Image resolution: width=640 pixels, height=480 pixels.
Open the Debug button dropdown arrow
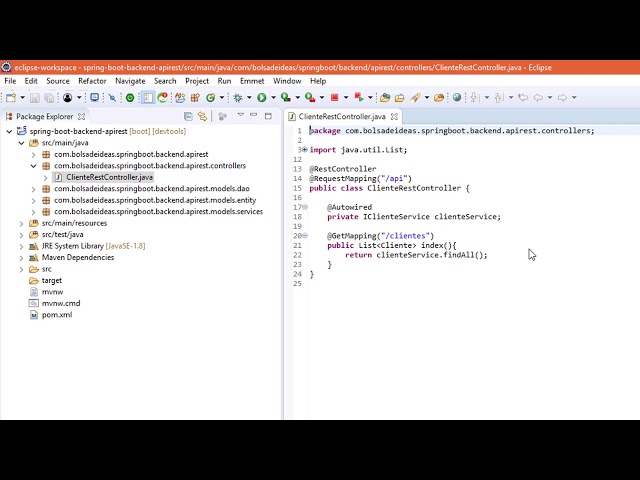point(249,98)
